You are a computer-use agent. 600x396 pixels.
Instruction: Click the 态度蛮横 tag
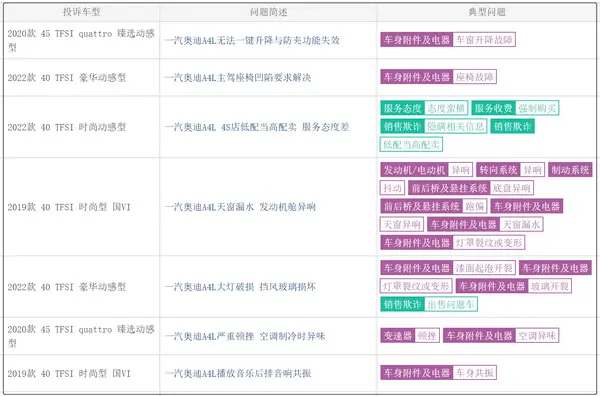click(x=446, y=108)
